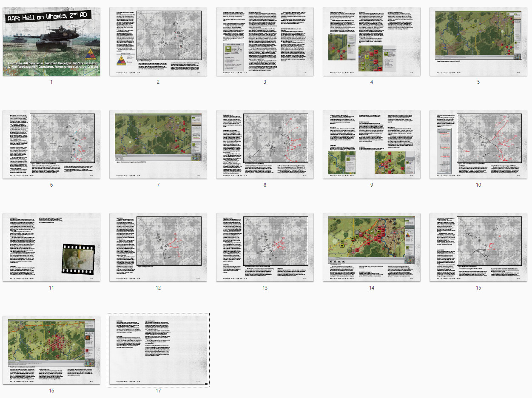Select page 16 thumbnail

coord(51,350)
